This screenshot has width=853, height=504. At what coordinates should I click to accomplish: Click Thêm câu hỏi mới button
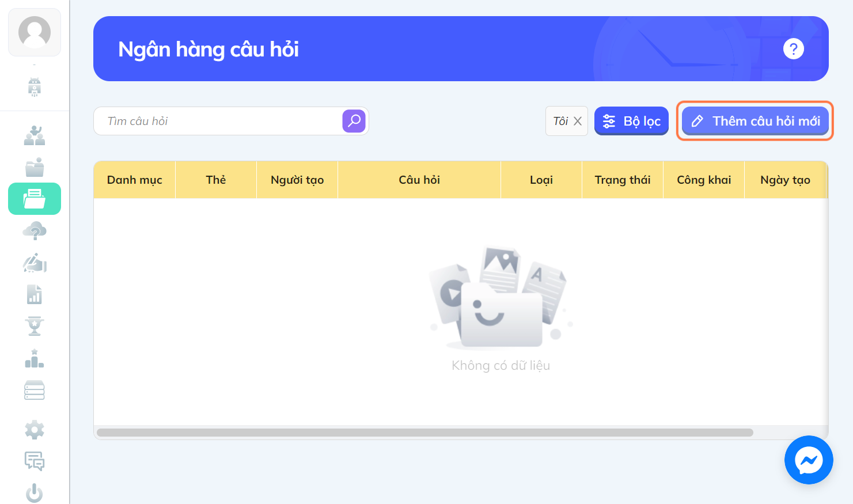755,121
